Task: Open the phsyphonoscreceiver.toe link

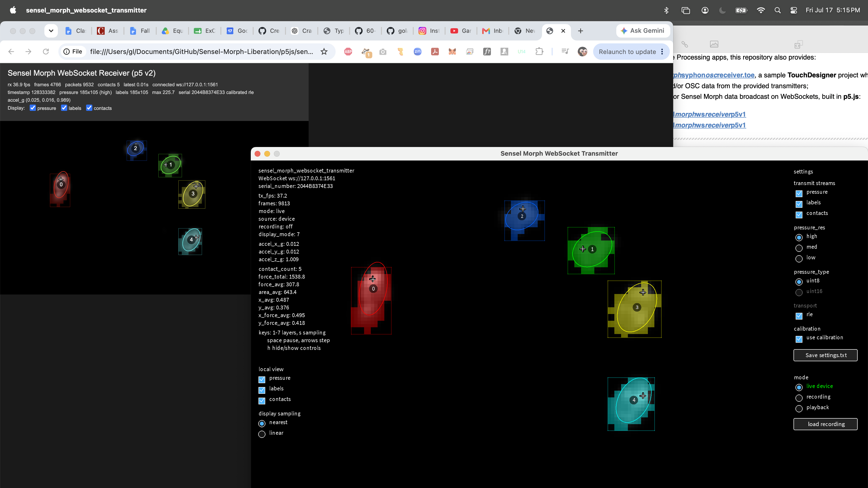Action: [x=714, y=75]
